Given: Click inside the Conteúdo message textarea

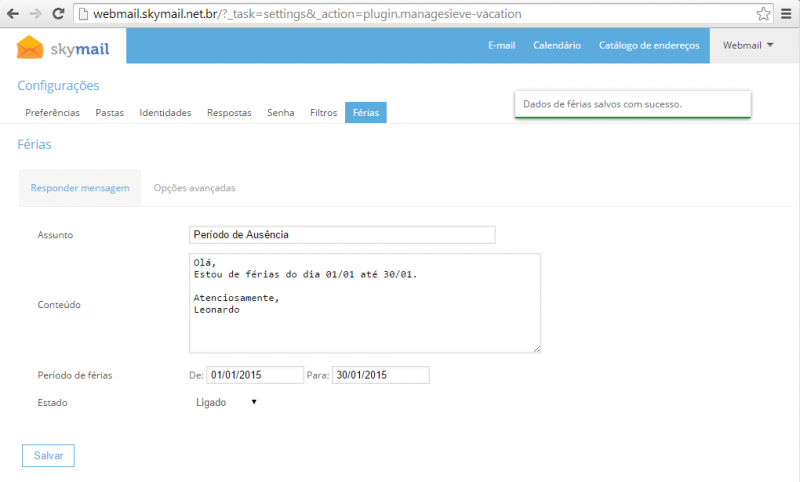Looking at the screenshot, I should [x=365, y=303].
